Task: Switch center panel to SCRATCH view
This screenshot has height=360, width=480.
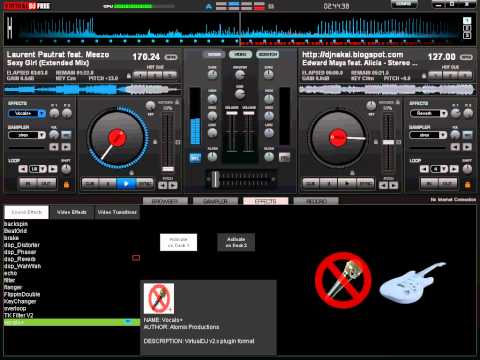Action: click(x=267, y=54)
